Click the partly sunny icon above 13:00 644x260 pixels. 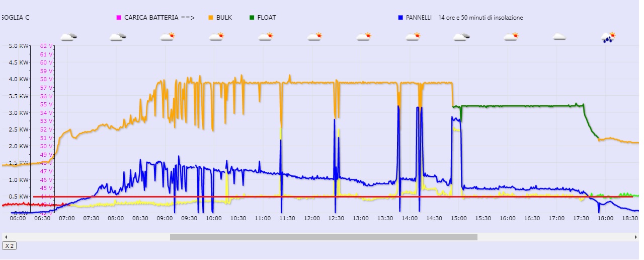coord(363,37)
